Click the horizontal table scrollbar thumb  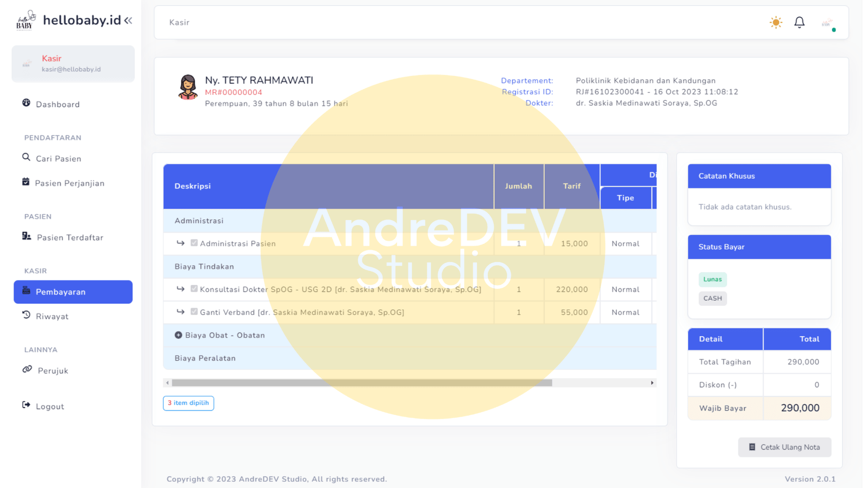[362, 383]
